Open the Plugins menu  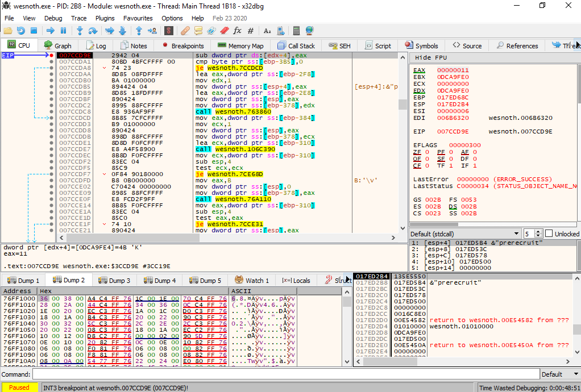(105, 18)
